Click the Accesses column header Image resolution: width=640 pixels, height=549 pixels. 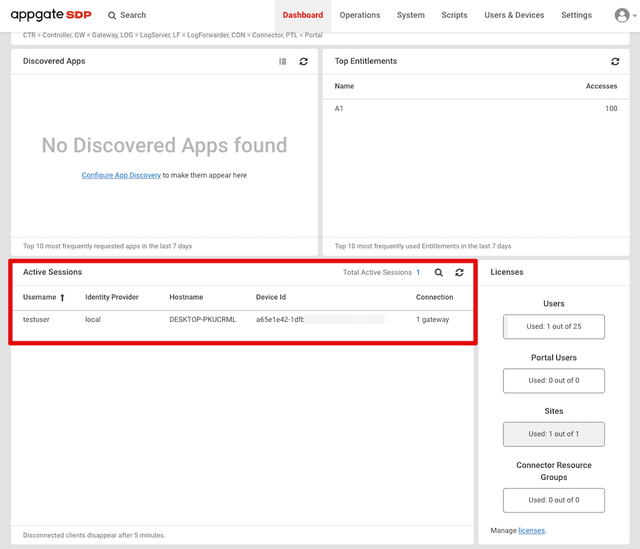click(x=601, y=86)
